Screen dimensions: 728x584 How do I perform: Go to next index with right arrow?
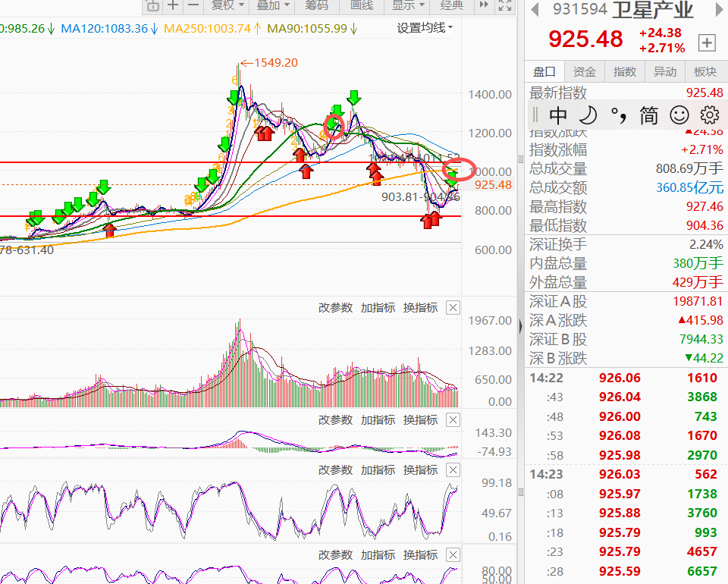click(x=719, y=10)
